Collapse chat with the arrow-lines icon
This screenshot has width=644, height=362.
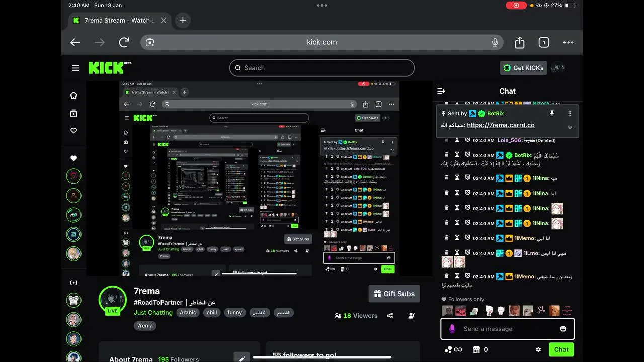[441, 91]
